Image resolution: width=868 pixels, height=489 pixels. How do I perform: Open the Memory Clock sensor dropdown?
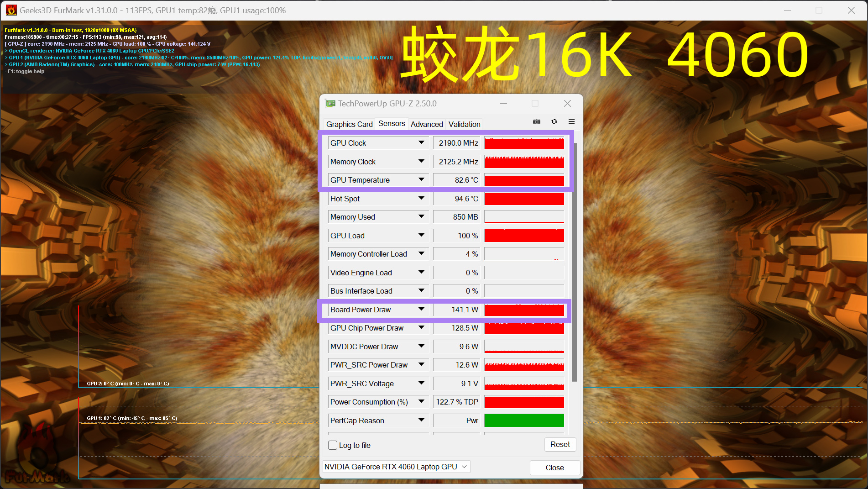click(x=421, y=162)
